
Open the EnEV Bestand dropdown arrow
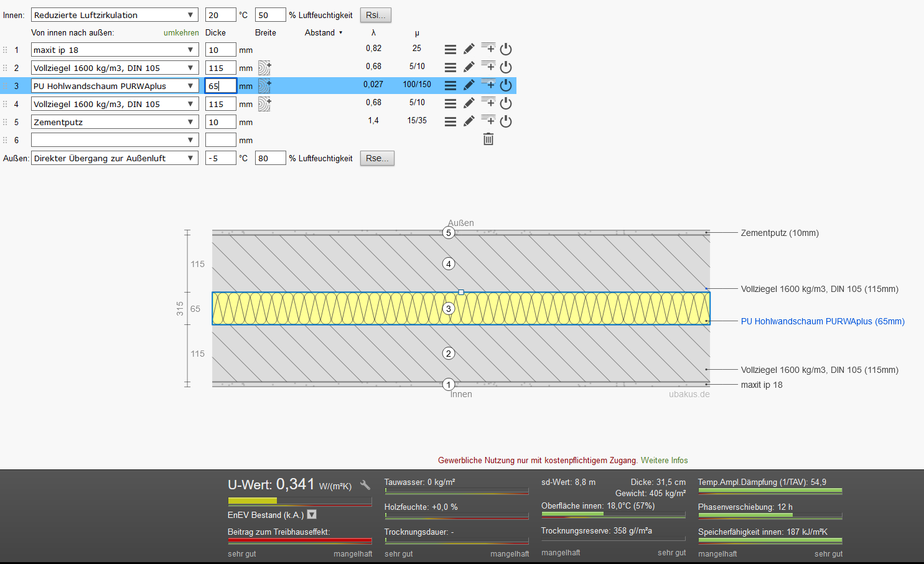click(312, 515)
